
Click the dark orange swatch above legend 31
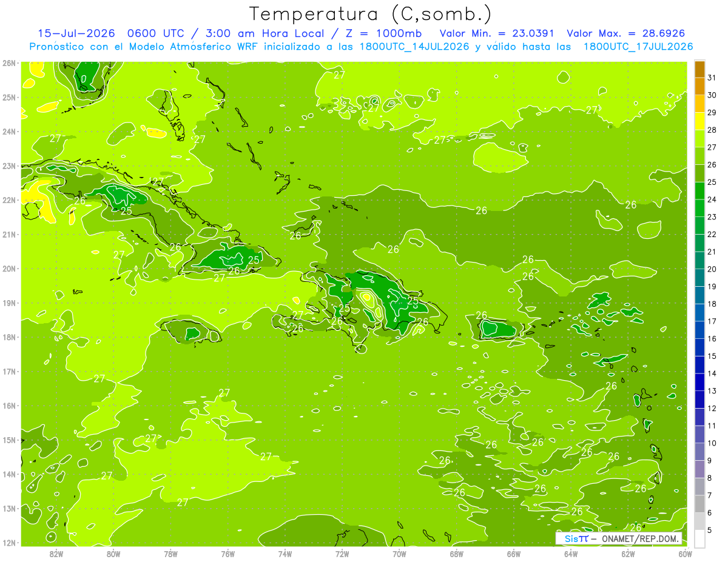[699, 69]
